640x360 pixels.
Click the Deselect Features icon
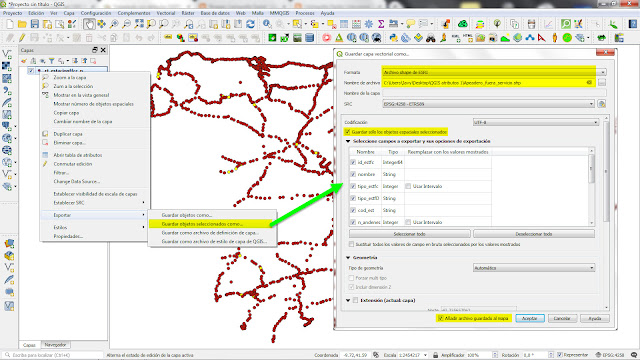click(x=331, y=24)
